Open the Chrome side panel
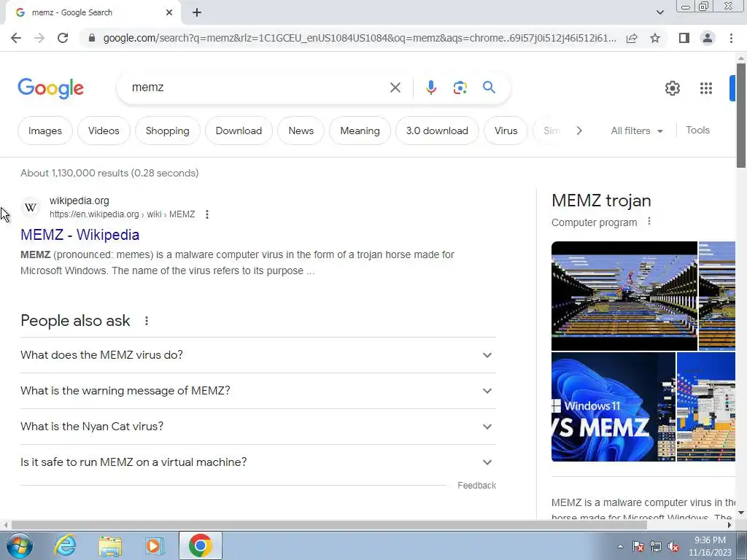 pos(684,38)
